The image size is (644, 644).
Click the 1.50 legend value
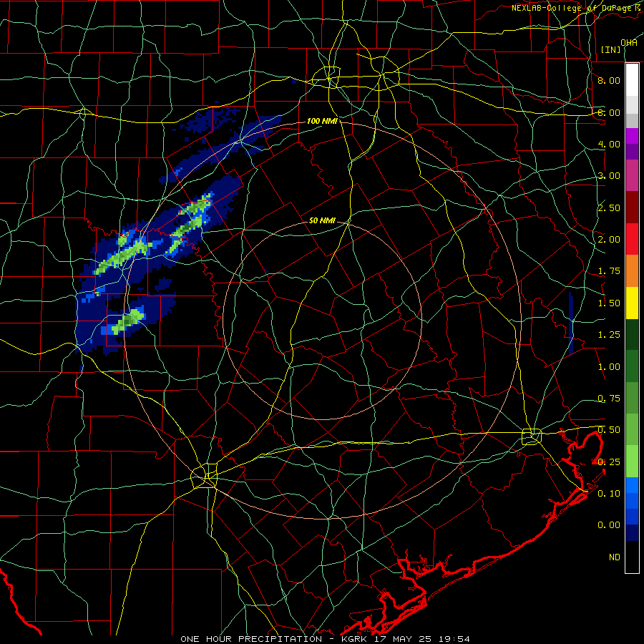pyautogui.click(x=609, y=303)
